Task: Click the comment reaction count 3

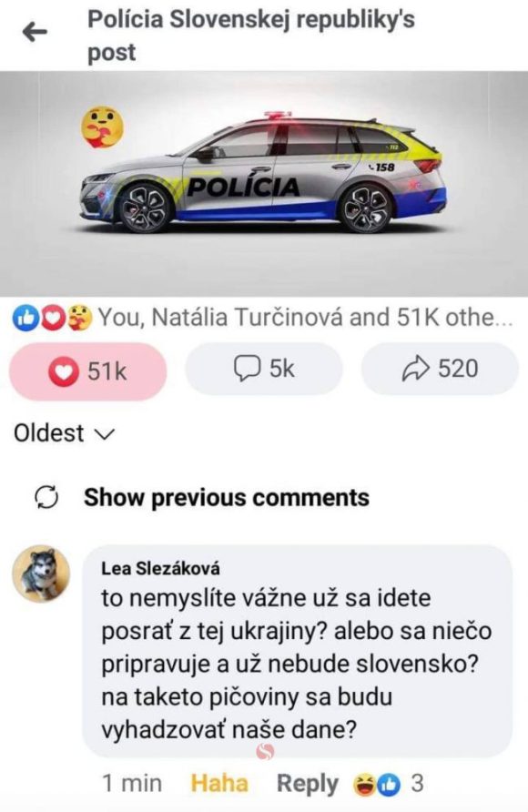Action: [417, 784]
